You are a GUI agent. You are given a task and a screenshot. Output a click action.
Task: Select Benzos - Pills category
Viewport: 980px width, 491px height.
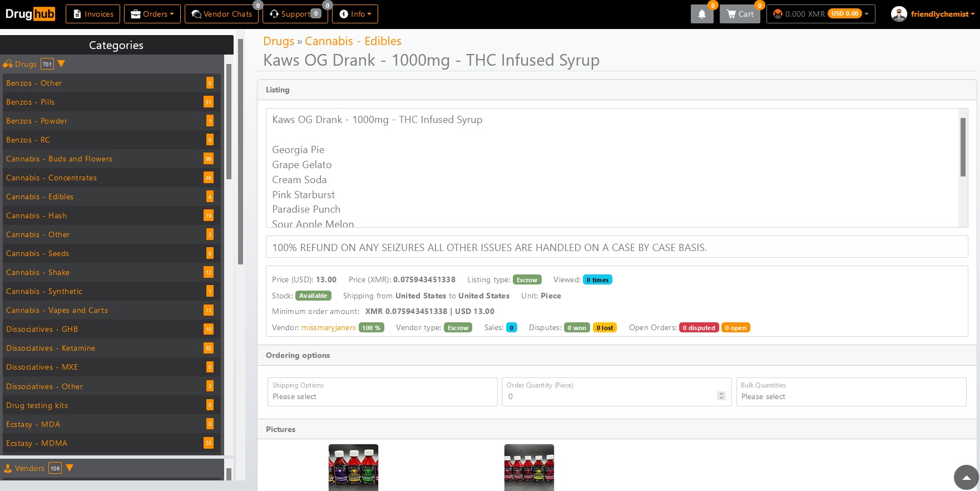tap(111, 102)
